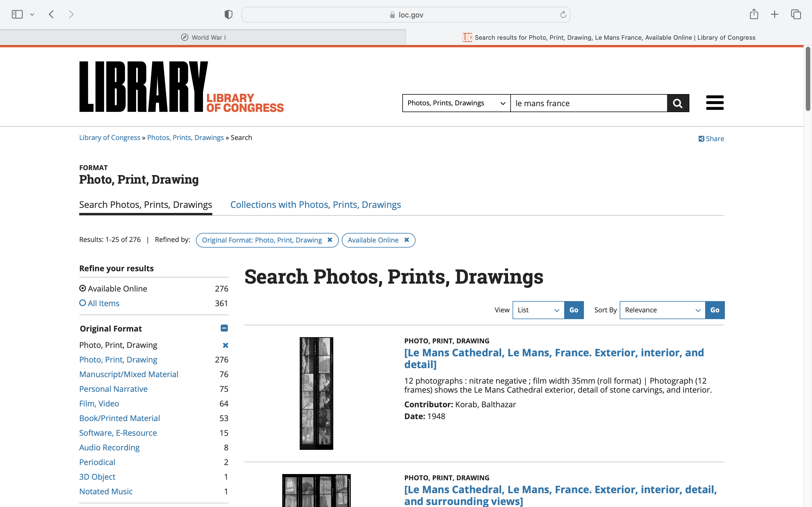Screen dimensions: 812x507
Task: Click the magnifying glass search button
Action: (x=678, y=103)
